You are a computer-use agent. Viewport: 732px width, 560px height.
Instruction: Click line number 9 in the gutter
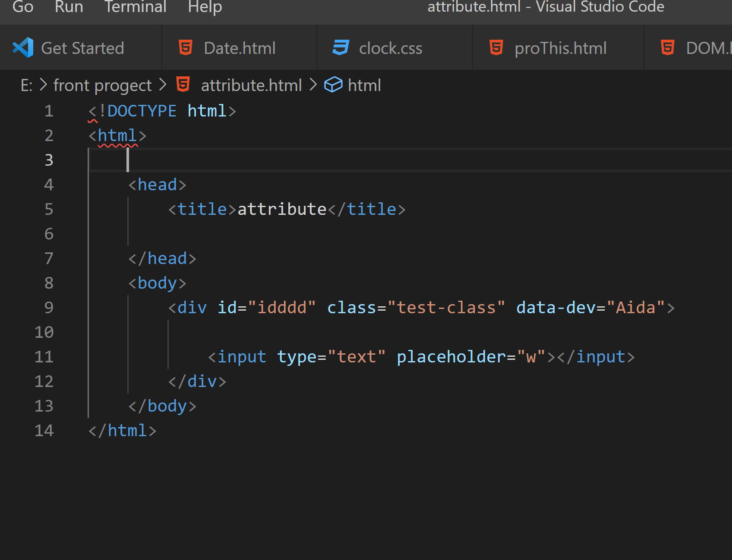(49, 308)
